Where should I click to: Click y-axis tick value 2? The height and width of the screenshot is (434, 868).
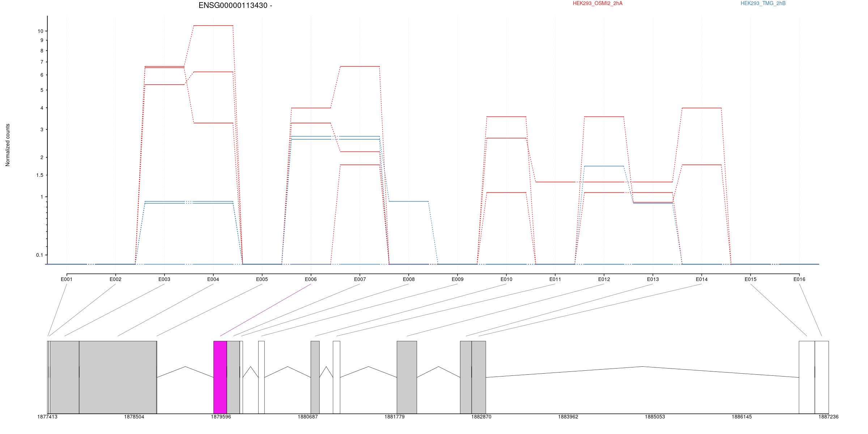click(42, 157)
